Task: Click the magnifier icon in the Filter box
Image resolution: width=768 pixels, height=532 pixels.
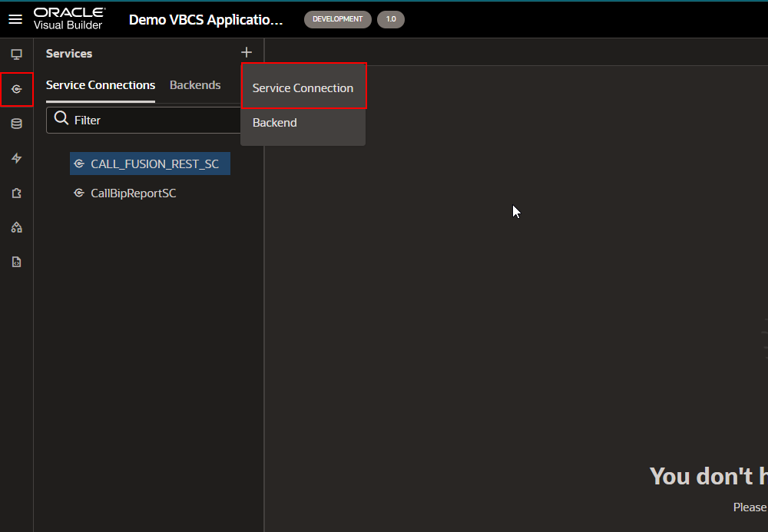Action: point(61,118)
